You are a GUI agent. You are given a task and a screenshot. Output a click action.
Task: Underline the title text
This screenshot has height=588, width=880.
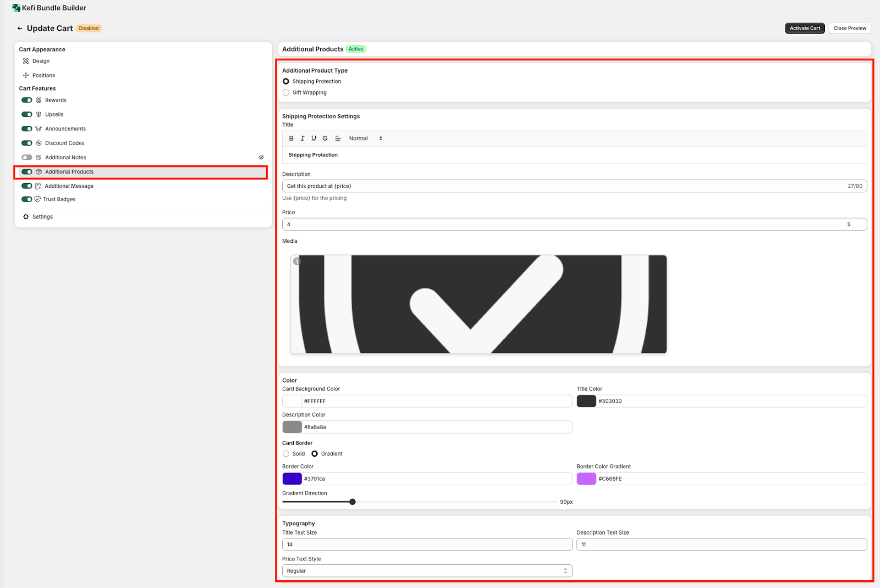point(313,138)
